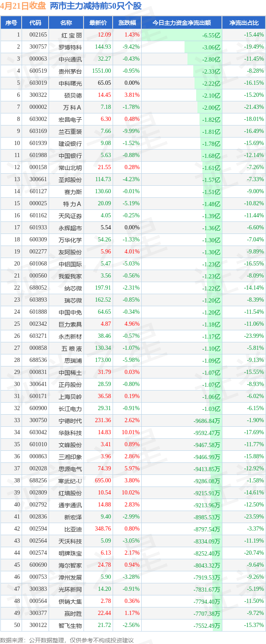
Task: Select the stock name 天风证券
Action: point(70,216)
